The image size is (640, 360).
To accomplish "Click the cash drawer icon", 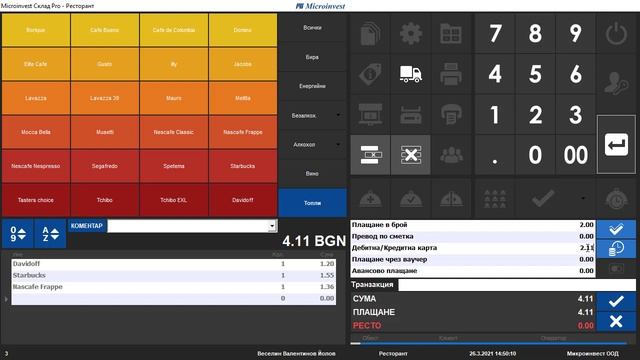I will [411, 114].
